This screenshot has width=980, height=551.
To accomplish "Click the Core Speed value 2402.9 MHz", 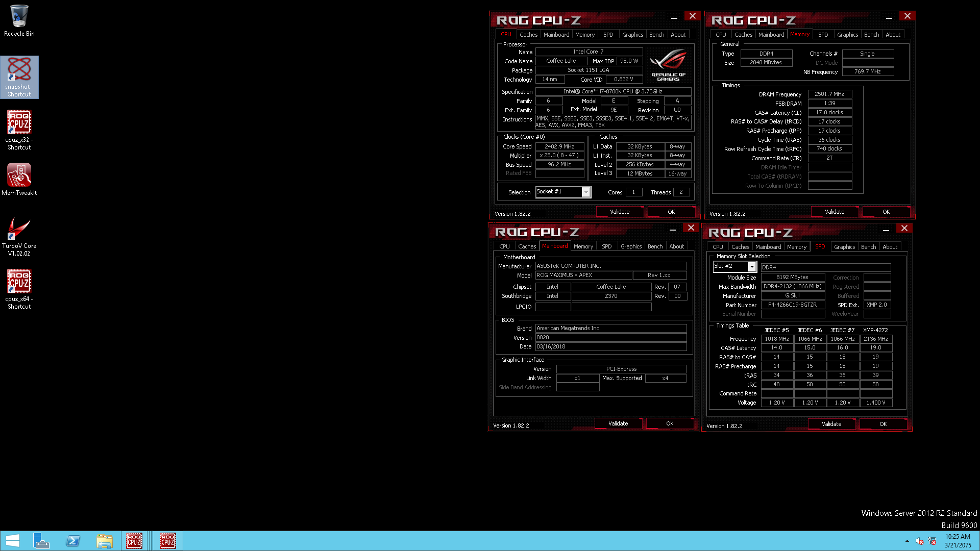I will click(x=559, y=146).
